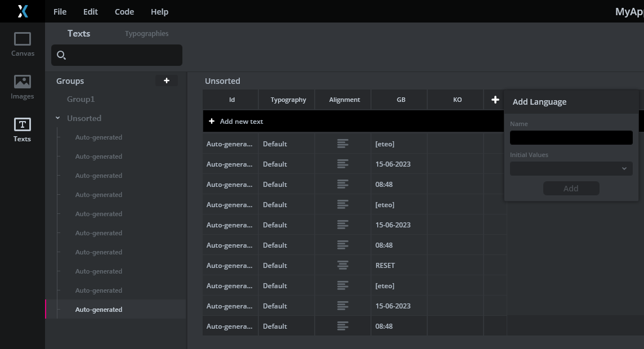The width and height of the screenshot is (644, 349).
Task: Open the Code menu
Action: [124, 11]
